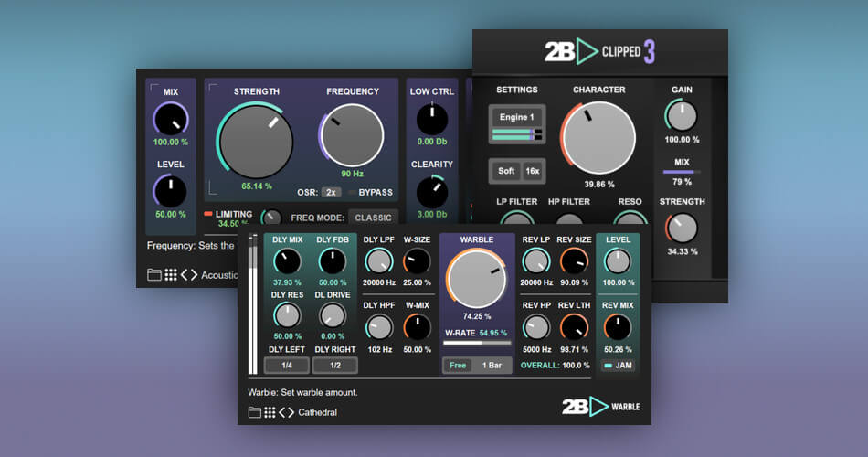Click the CLEARITY knob

point(432,192)
